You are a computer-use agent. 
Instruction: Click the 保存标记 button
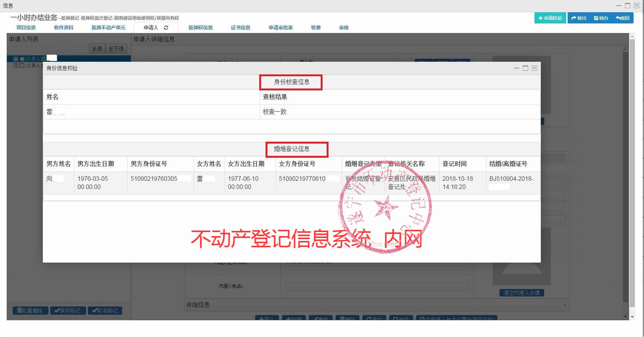pyautogui.click(x=68, y=311)
